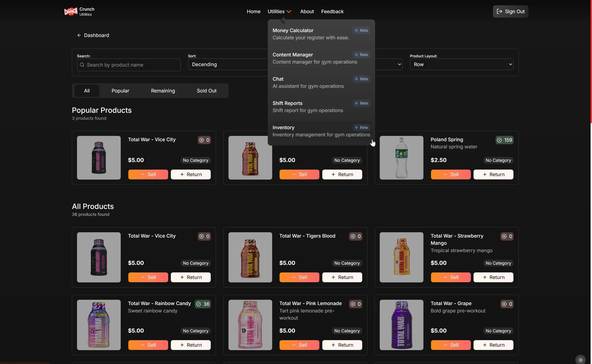The height and width of the screenshot is (364, 592).
Task: Return Total War Rainbow Candy
Action: (191, 345)
